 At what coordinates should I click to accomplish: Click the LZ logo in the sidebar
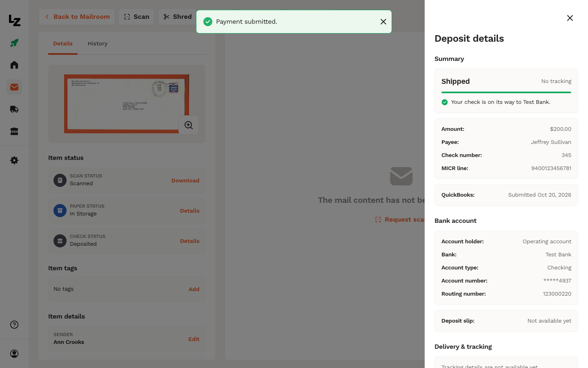tap(14, 20)
